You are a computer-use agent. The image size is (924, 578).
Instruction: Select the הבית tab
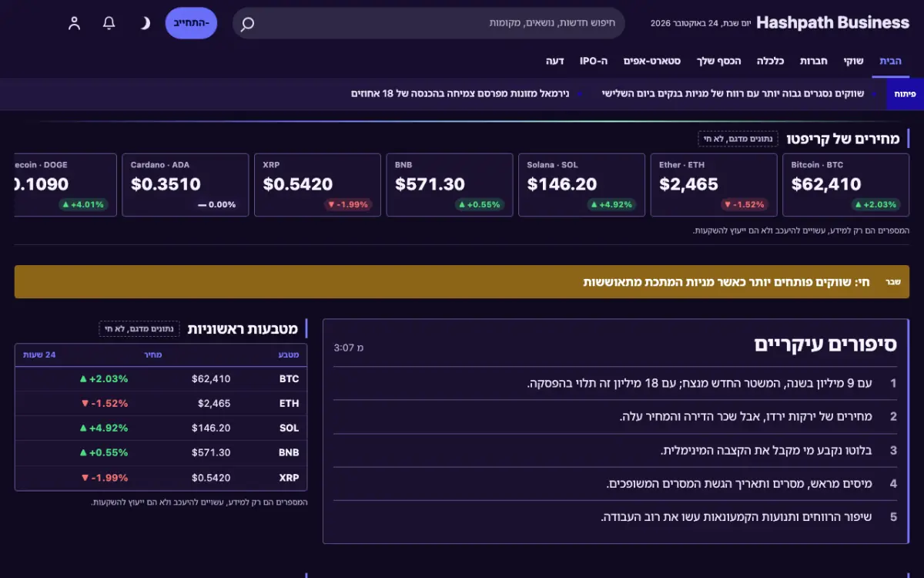tap(890, 61)
